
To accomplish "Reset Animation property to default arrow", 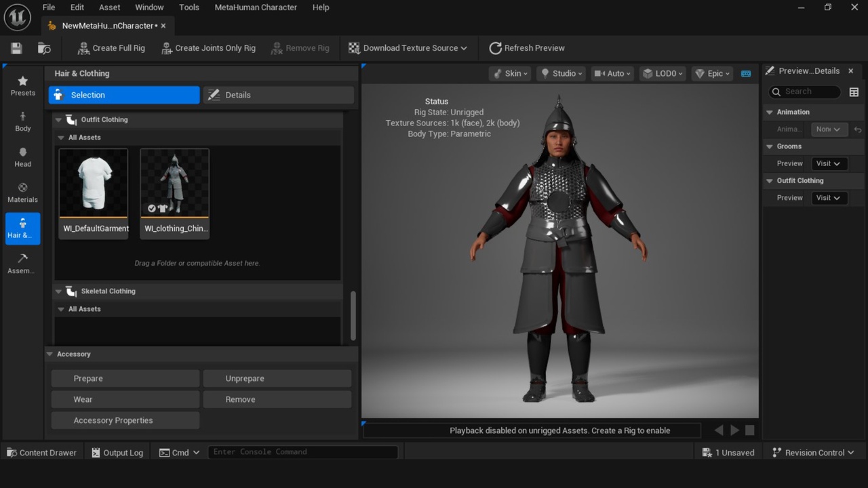I will click(x=858, y=129).
